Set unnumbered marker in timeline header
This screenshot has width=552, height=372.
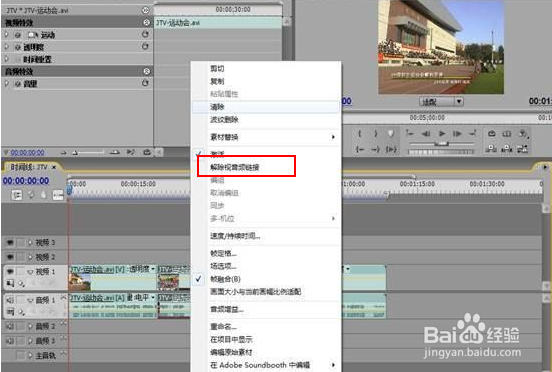[43, 195]
